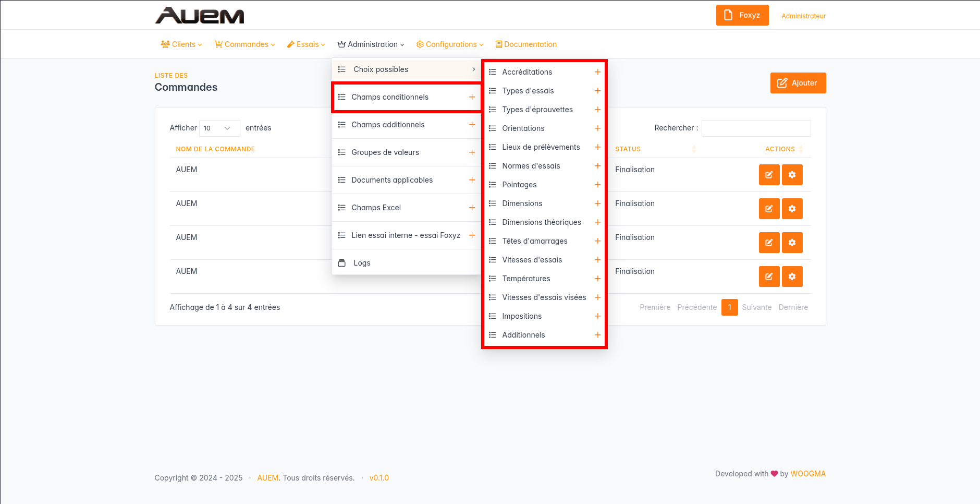Click the plus icon beside Températures
The height and width of the screenshot is (504, 980).
click(x=597, y=279)
